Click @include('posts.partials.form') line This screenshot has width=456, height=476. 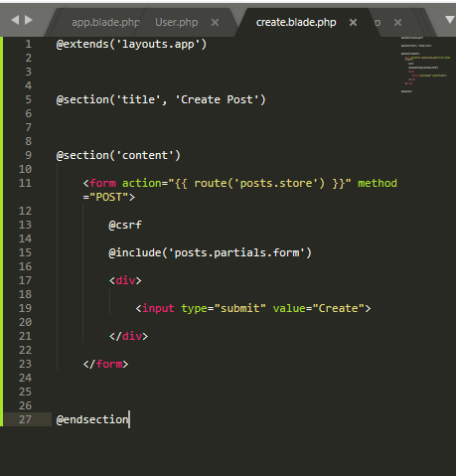[x=210, y=252]
